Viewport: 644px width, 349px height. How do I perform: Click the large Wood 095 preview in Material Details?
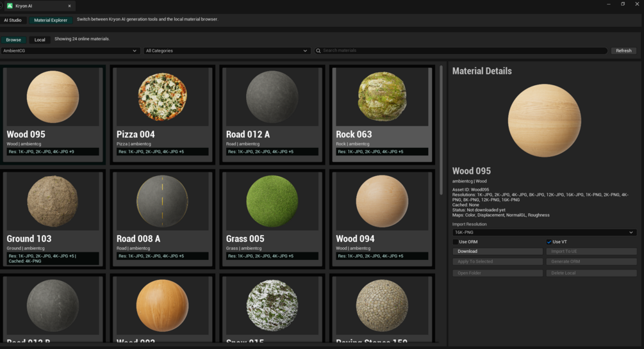[544, 121]
